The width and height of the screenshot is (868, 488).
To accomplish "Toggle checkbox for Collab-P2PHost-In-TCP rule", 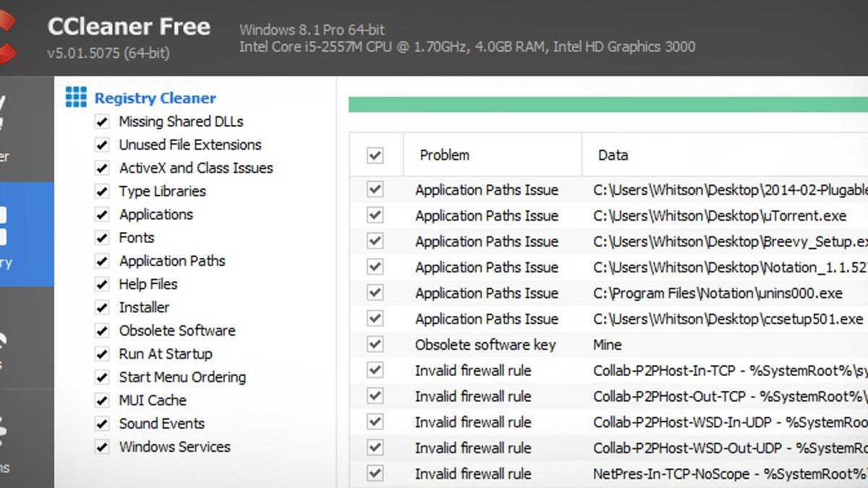I will [x=375, y=370].
